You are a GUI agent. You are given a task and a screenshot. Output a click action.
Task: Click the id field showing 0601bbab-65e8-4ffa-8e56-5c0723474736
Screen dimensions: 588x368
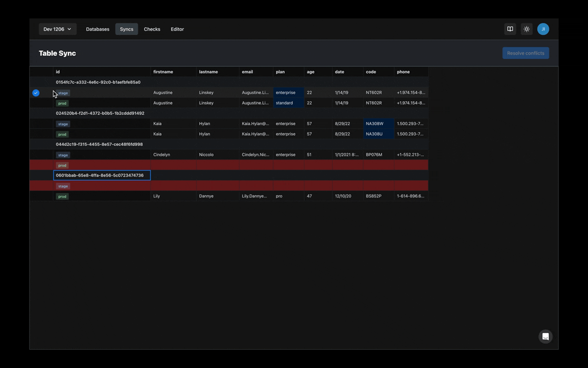[x=102, y=175]
